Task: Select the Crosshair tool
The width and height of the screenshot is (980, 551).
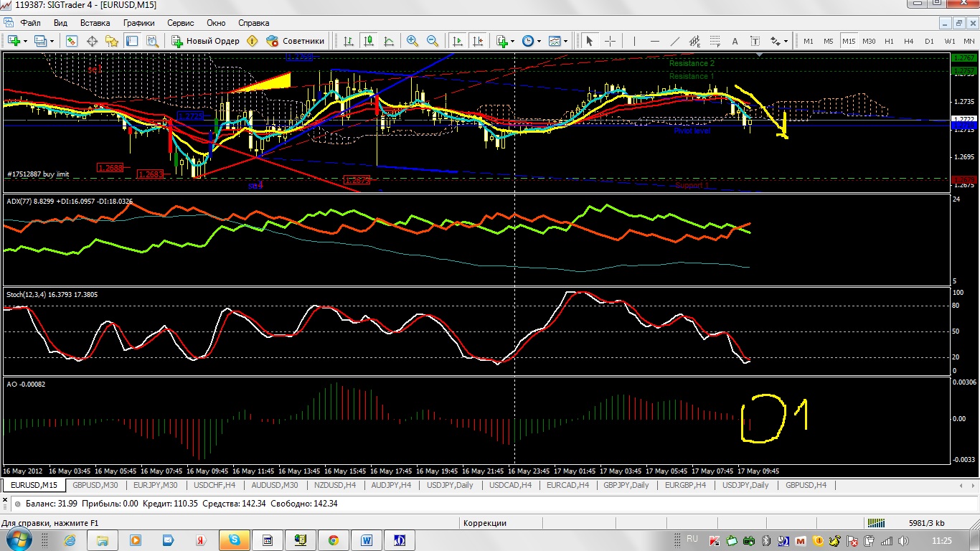Action: tap(610, 41)
